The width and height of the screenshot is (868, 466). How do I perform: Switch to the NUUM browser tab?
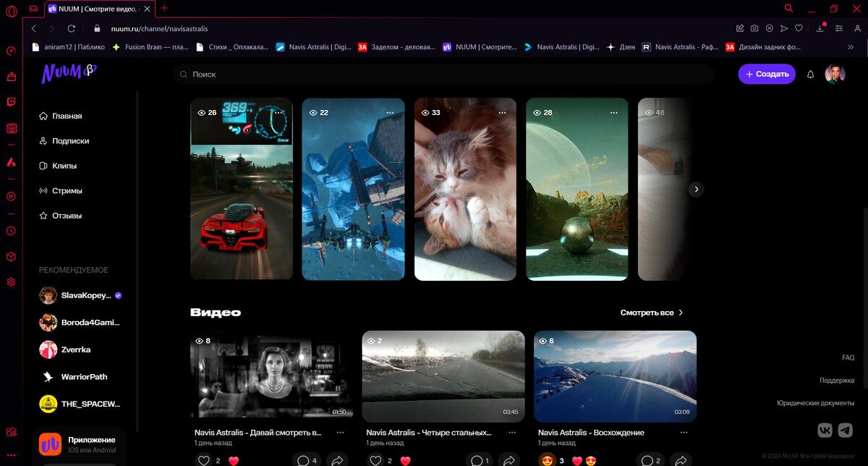[98, 9]
